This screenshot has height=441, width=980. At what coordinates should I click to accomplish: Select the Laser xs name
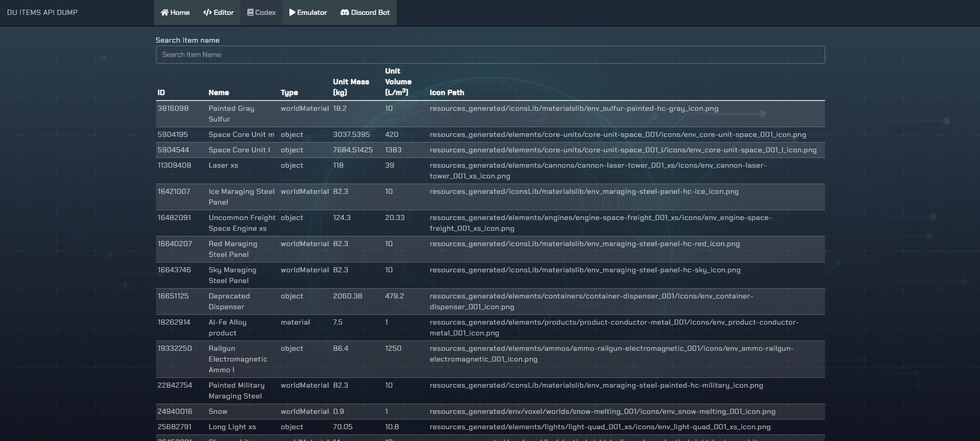(x=223, y=165)
